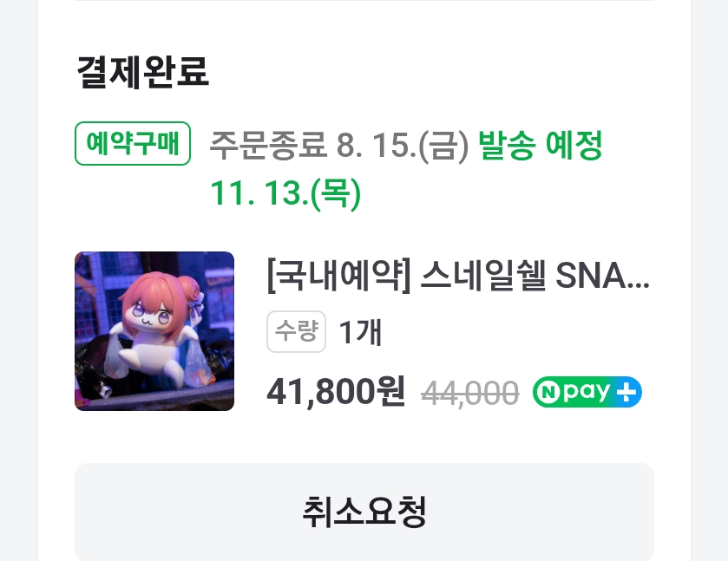Click the 11. 13.(목) shipping date
This screenshot has height=561, width=728.
click(285, 193)
